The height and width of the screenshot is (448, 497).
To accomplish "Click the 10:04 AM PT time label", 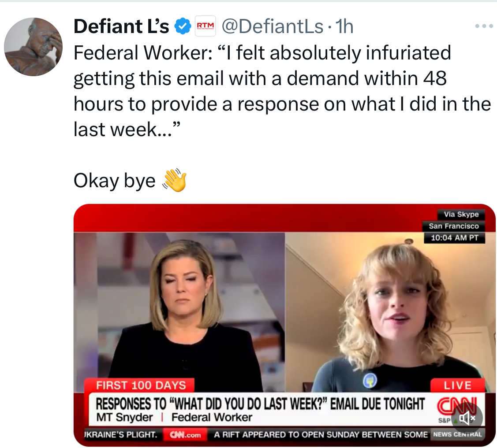I will 454,238.
